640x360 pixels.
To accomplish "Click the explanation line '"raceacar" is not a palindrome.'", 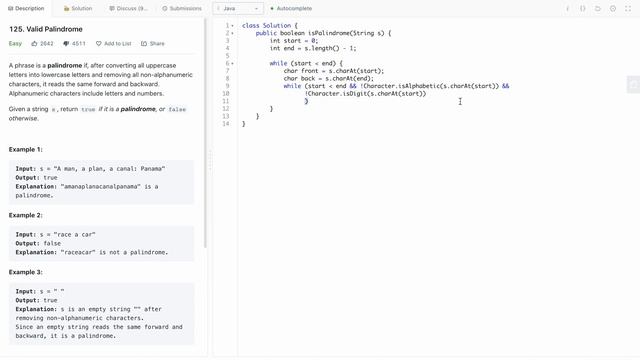I will click(x=114, y=253).
